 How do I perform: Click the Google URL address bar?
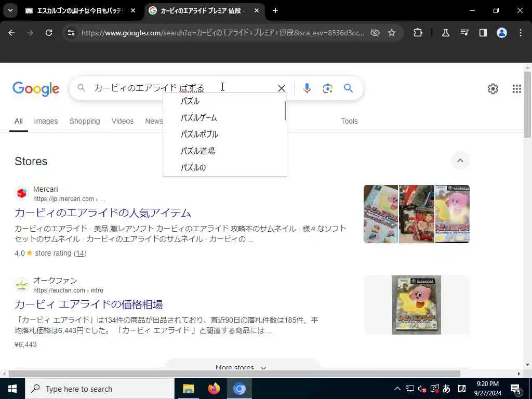tap(222, 33)
